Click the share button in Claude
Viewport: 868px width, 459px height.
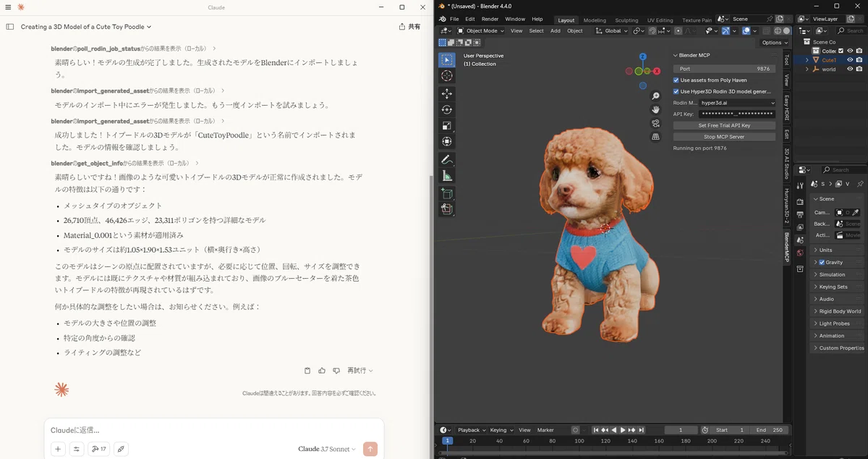click(x=409, y=27)
